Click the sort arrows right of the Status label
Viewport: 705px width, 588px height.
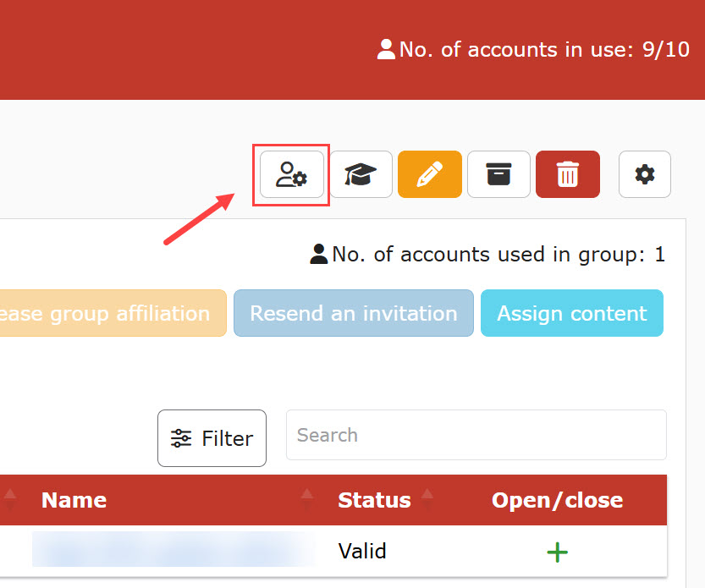tap(427, 499)
